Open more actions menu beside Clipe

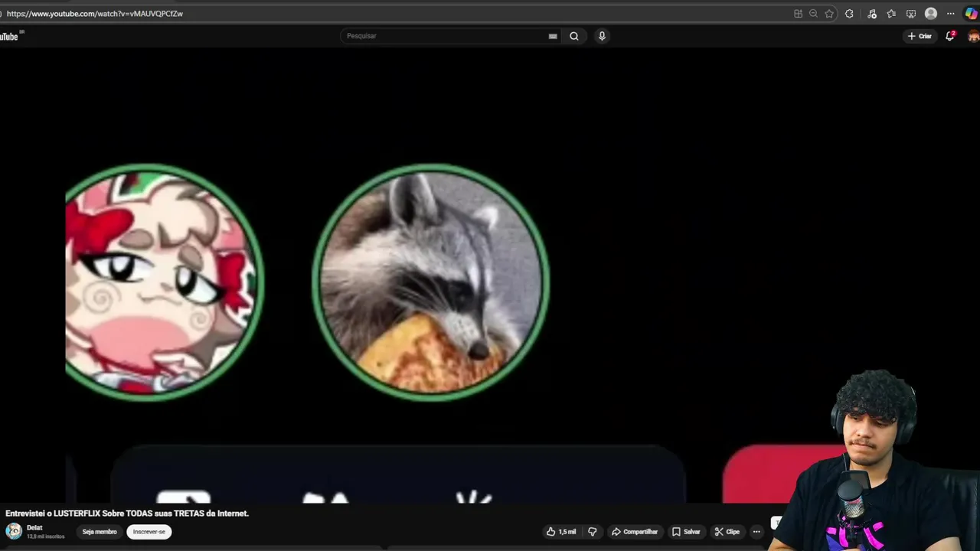point(756,532)
